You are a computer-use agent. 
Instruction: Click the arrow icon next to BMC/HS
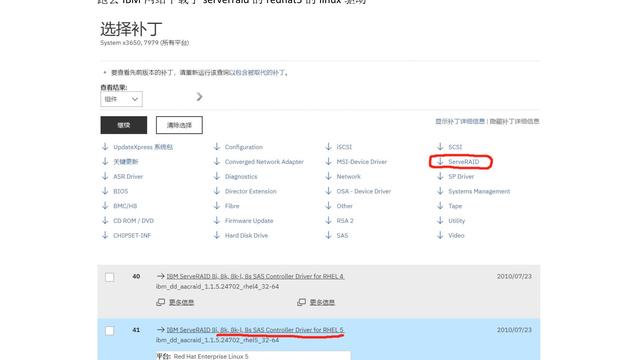[105, 205]
